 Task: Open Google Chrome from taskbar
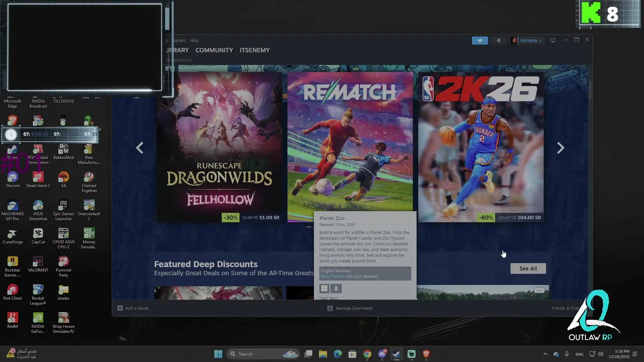367,354
